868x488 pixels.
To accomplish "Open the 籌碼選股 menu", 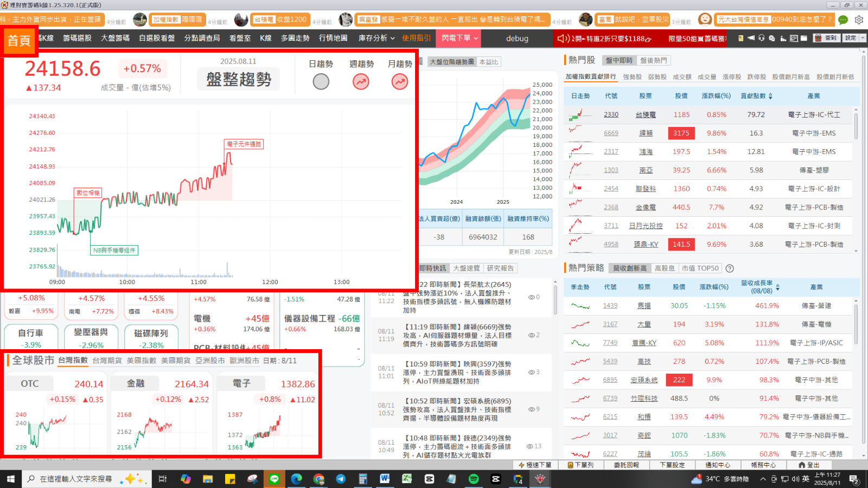I will point(77,38).
